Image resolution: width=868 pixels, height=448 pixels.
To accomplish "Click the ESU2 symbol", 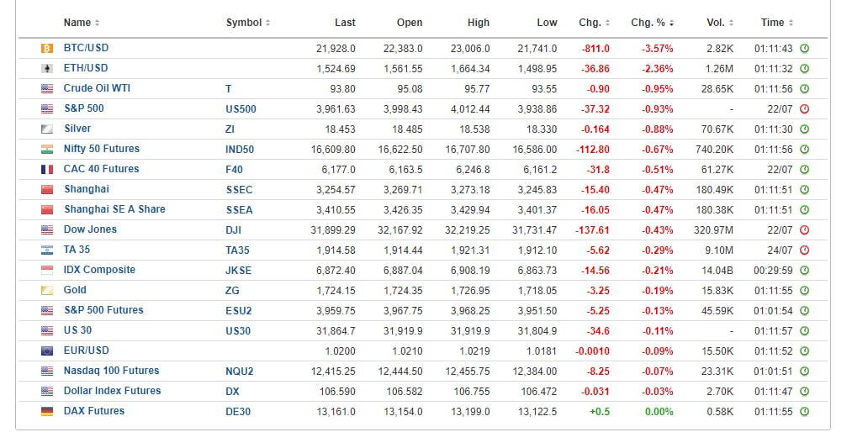I will coord(239,311).
